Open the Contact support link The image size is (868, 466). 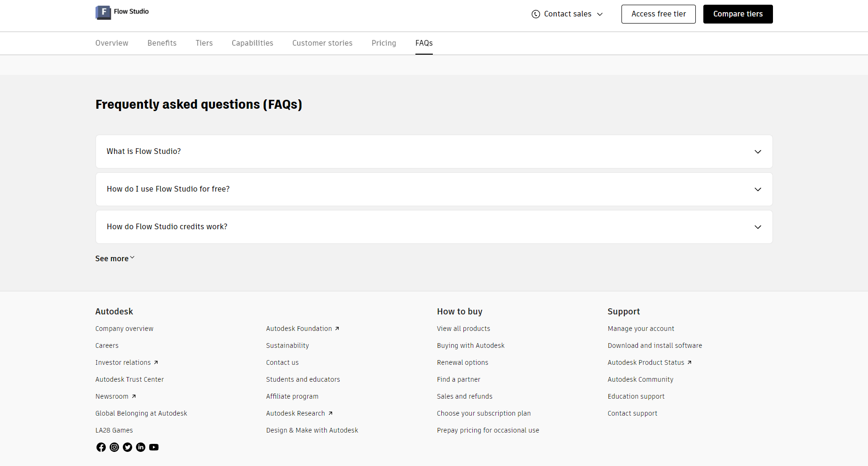[x=632, y=413]
